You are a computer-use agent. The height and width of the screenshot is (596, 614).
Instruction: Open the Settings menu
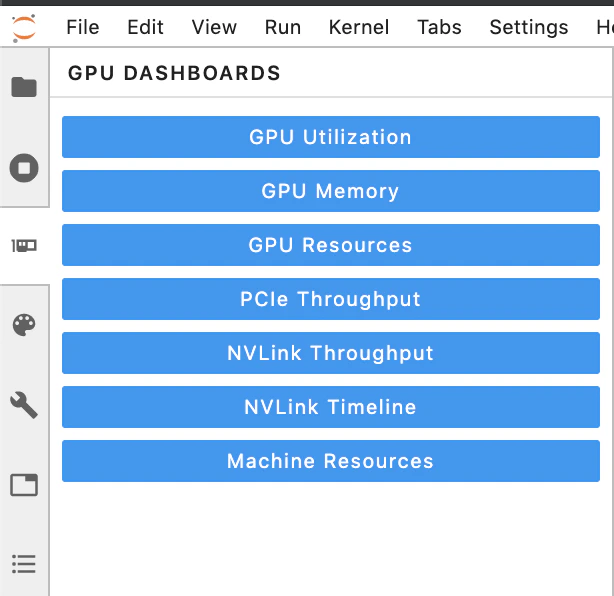click(529, 27)
